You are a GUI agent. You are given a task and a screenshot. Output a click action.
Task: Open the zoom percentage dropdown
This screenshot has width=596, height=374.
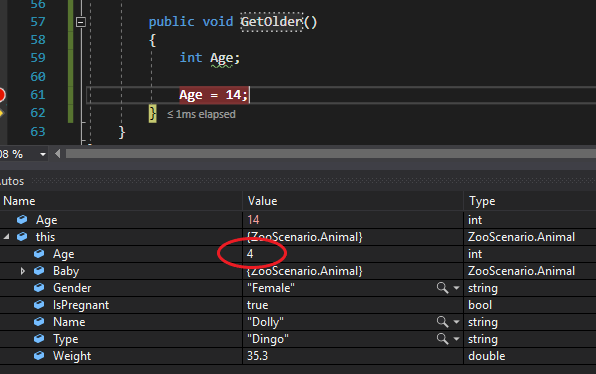(x=43, y=154)
